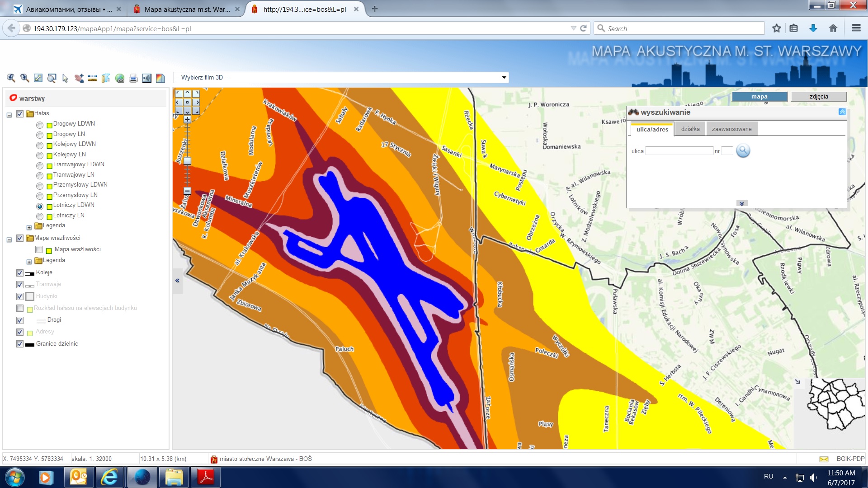This screenshot has height=488, width=868.
Task: Click the sound wave noise icon
Action: (147, 78)
